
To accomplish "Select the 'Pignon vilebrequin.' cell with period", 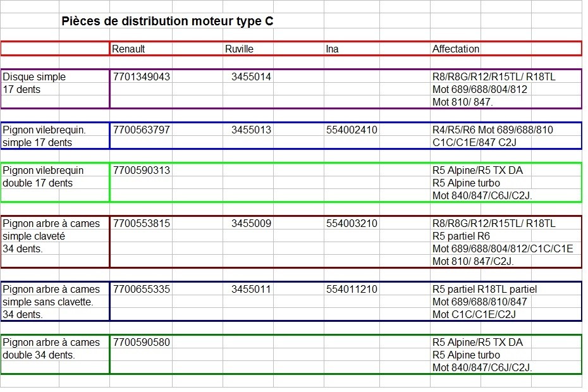I will click(44, 130).
